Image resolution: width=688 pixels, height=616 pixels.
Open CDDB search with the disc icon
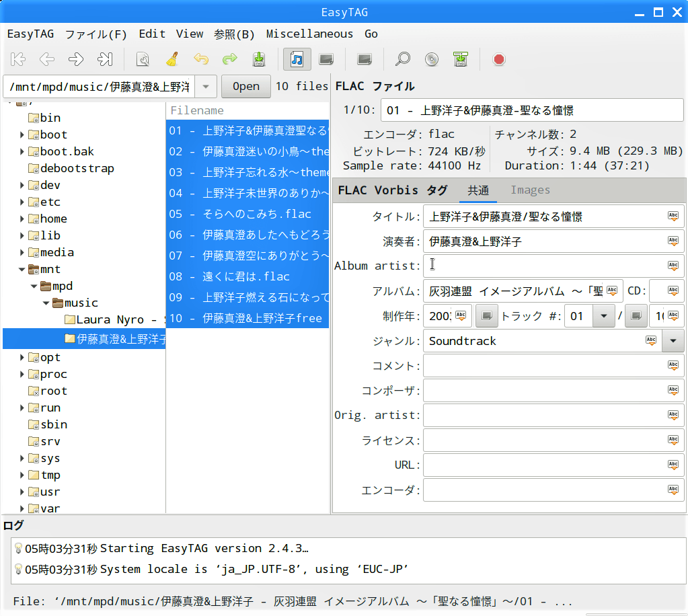point(432,59)
